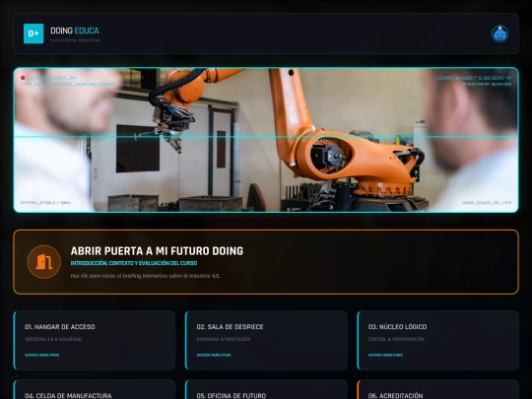The image size is (532, 399).
Task: Open the 06. Acreditación module
Action: [x=437, y=389]
